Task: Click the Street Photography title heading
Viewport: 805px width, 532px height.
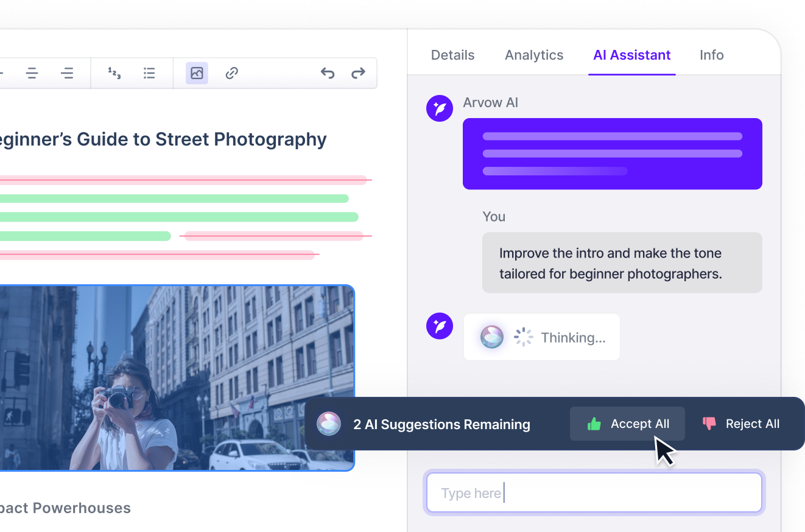Action: click(163, 139)
